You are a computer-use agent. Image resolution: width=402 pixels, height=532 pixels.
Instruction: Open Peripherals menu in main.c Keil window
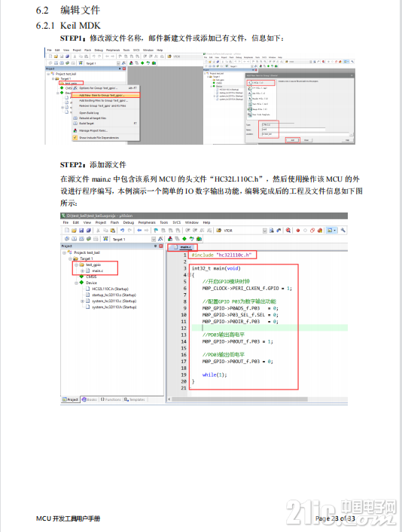click(x=147, y=222)
